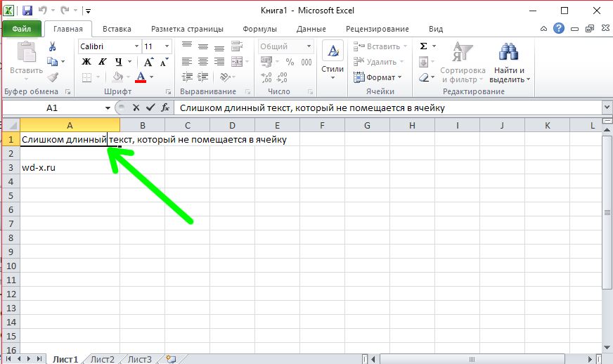
Task: Open the Стили styles gallery
Action: [333, 60]
